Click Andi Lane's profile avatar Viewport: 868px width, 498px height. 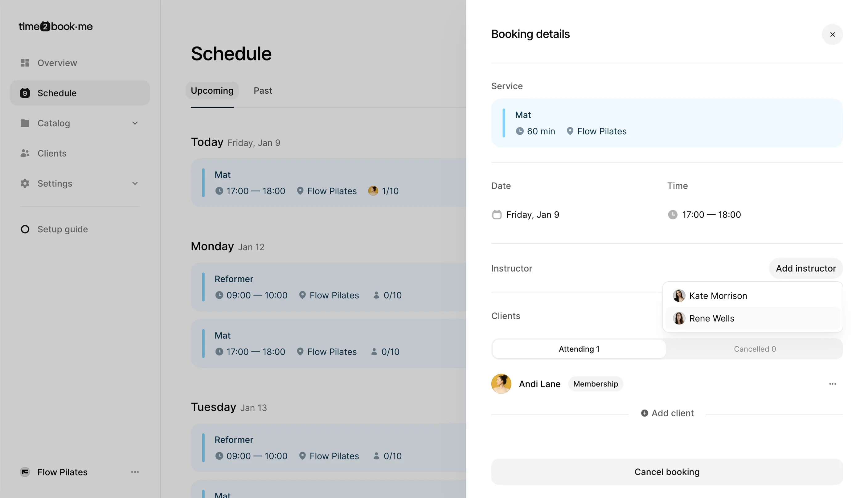click(501, 384)
